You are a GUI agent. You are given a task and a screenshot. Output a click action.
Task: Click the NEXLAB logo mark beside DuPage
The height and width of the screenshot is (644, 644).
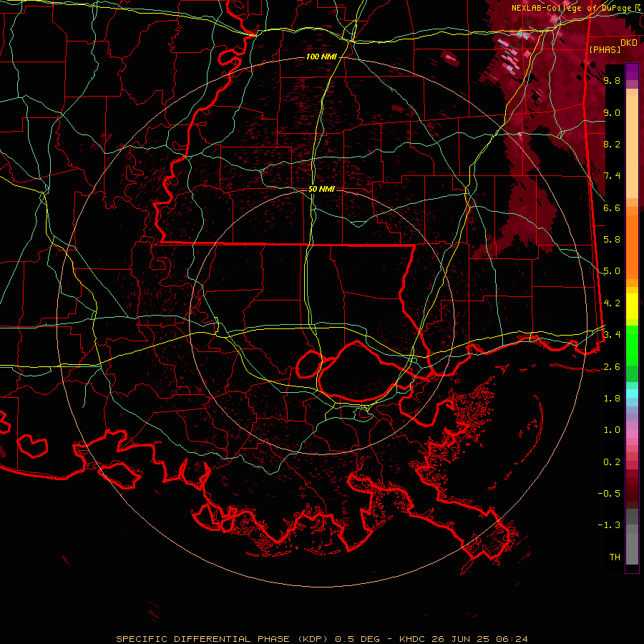[x=639, y=8]
